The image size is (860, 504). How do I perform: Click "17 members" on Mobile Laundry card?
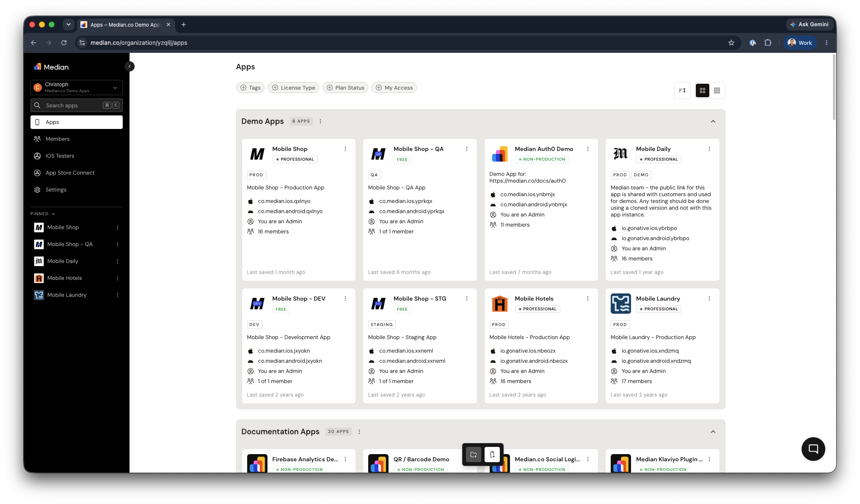pyautogui.click(x=637, y=381)
